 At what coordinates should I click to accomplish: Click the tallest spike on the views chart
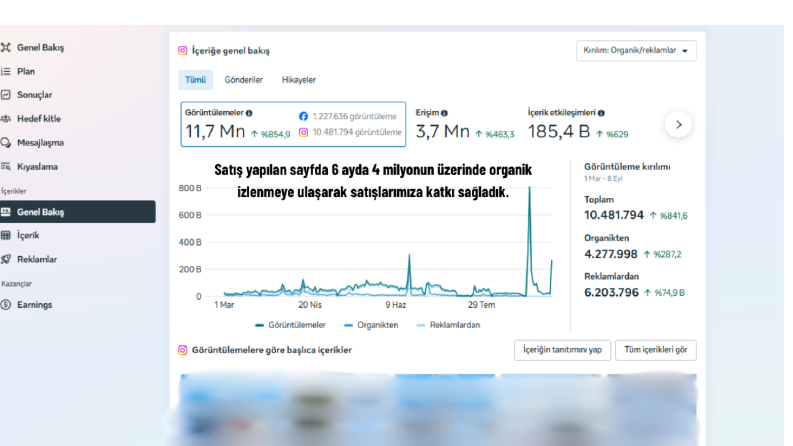pos(530,189)
